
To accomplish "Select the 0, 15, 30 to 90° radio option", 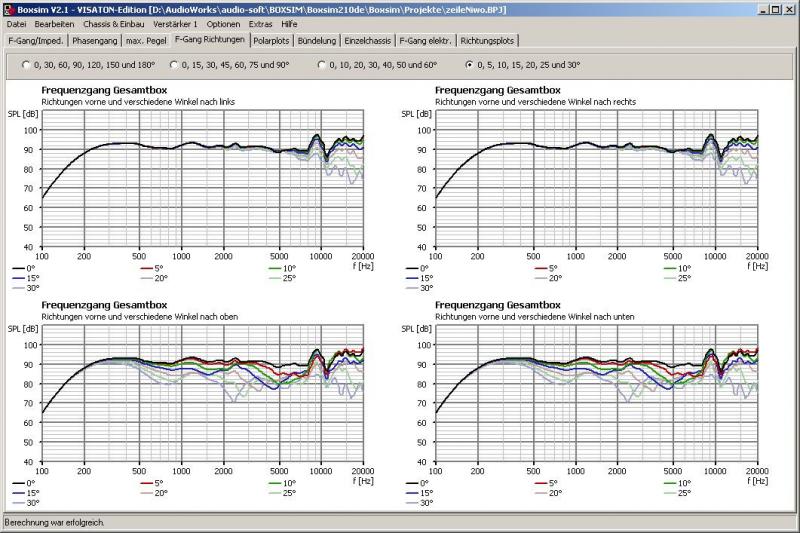I will click(230, 65).
